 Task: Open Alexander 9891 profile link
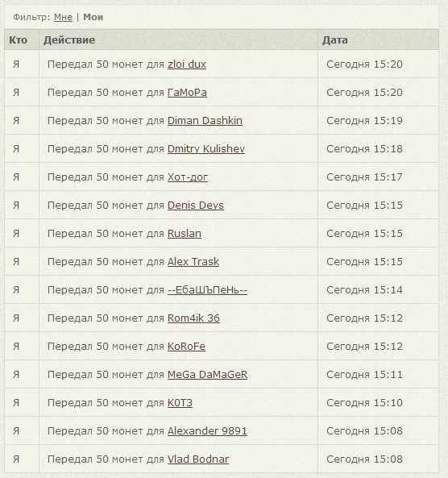(x=207, y=431)
